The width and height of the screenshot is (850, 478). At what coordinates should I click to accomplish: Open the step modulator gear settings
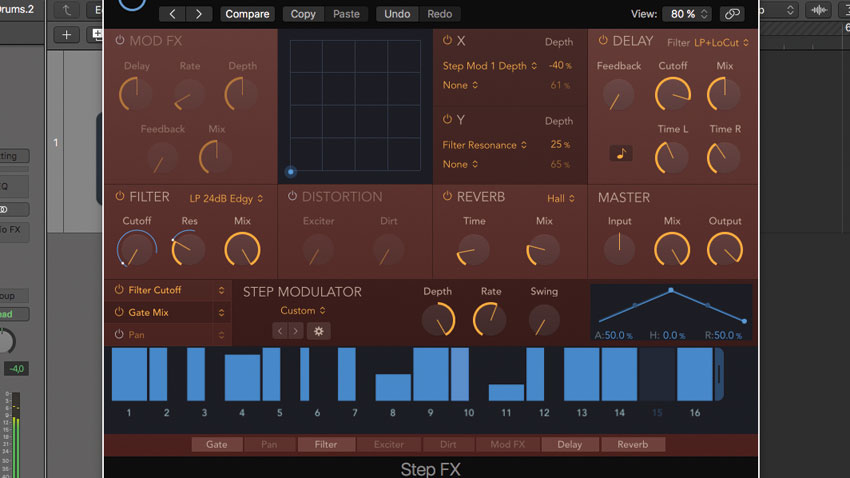(x=319, y=331)
